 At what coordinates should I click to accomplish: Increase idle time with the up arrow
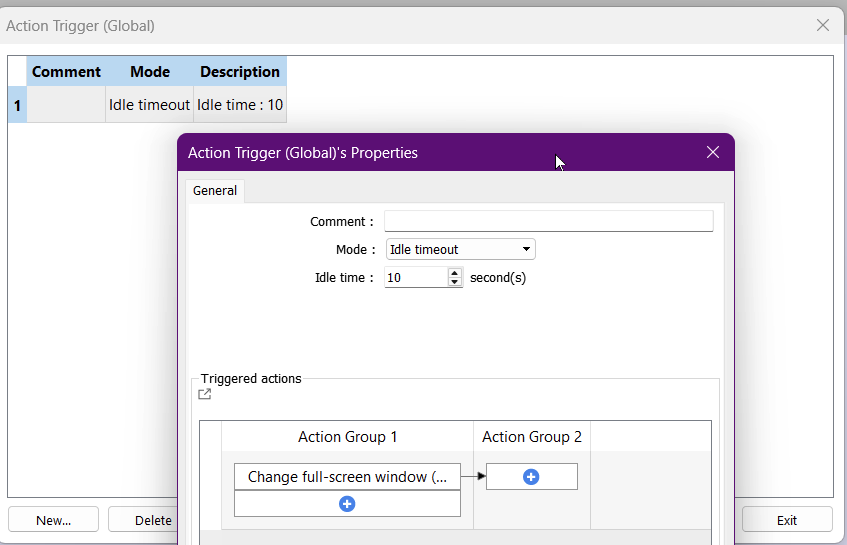click(x=455, y=272)
